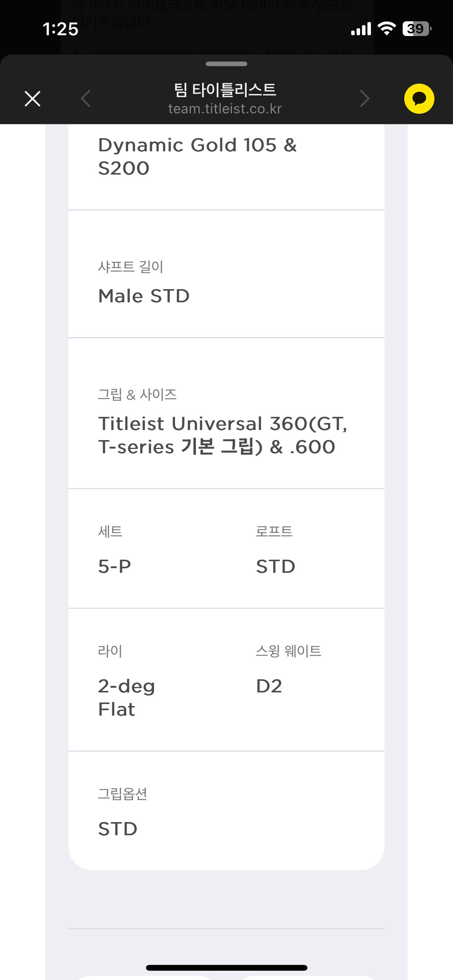Open the yellow KakaoTalk chat bubble icon
The width and height of the screenshot is (453, 980).
(x=419, y=99)
